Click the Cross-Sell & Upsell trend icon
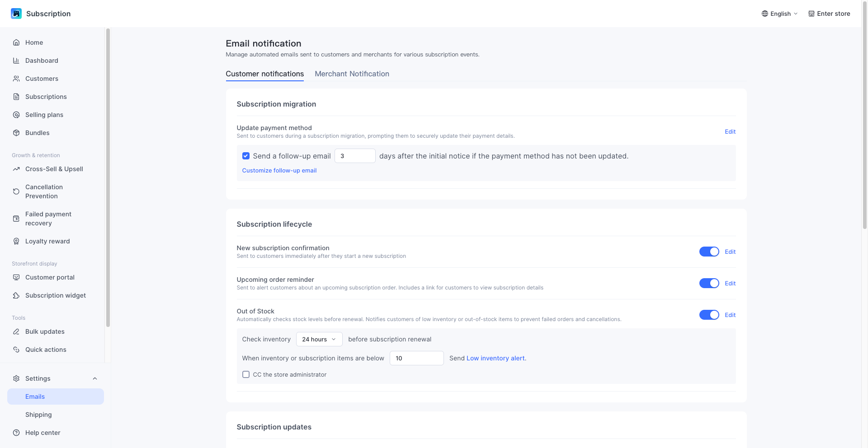 click(x=16, y=169)
